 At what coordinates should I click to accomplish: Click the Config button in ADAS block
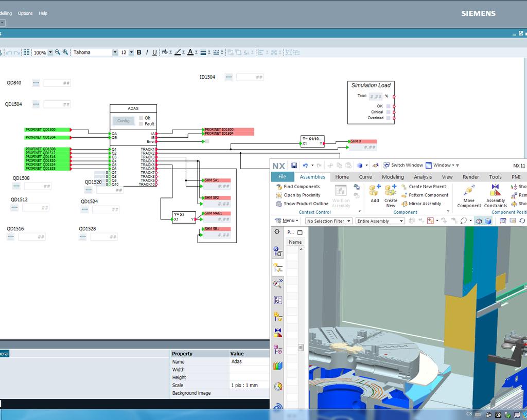(x=124, y=120)
